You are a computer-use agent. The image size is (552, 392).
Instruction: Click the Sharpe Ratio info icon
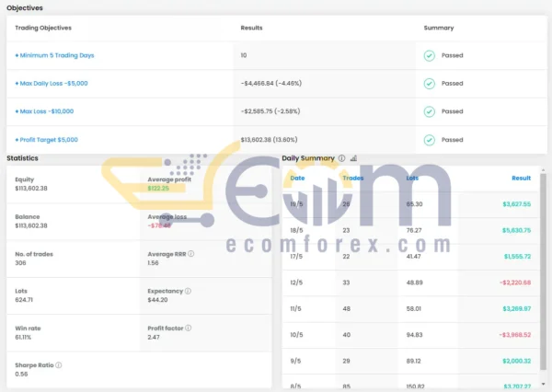[x=58, y=365]
